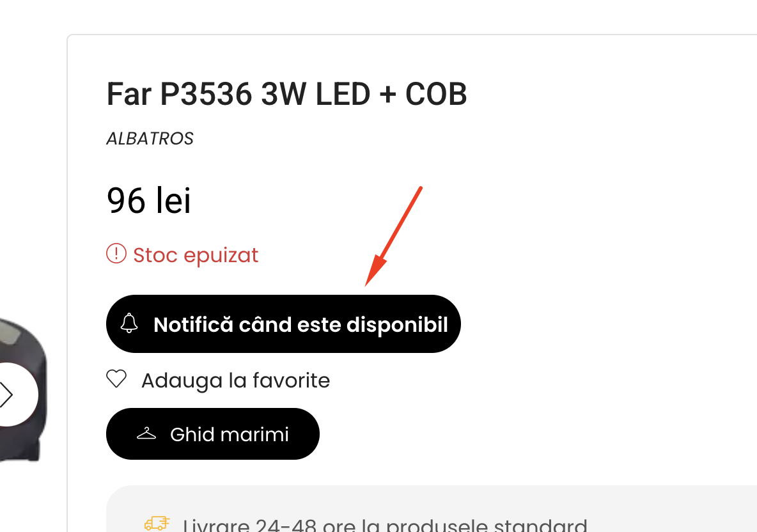Click the grey delivery information box
The width and height of the screenshot is (757, 532).
click(x=432, y=509)
